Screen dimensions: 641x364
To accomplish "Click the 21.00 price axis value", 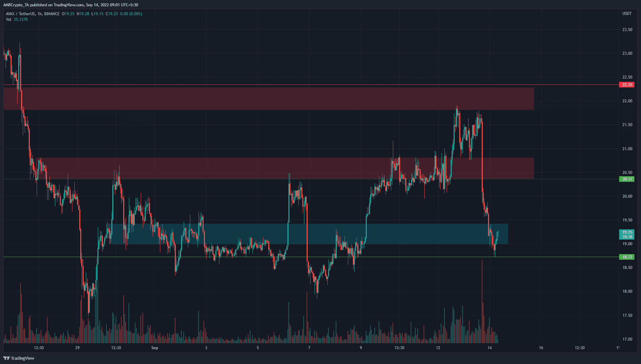I will pos(627,149).
